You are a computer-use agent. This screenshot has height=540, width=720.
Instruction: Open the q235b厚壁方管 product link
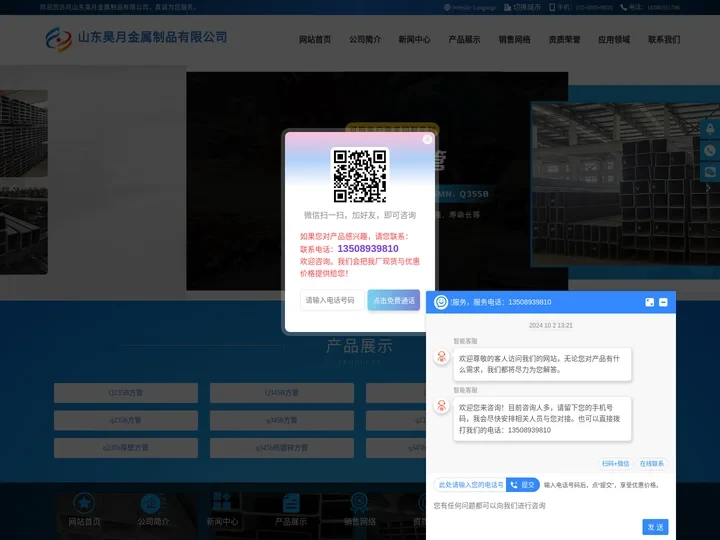point(126,448)
